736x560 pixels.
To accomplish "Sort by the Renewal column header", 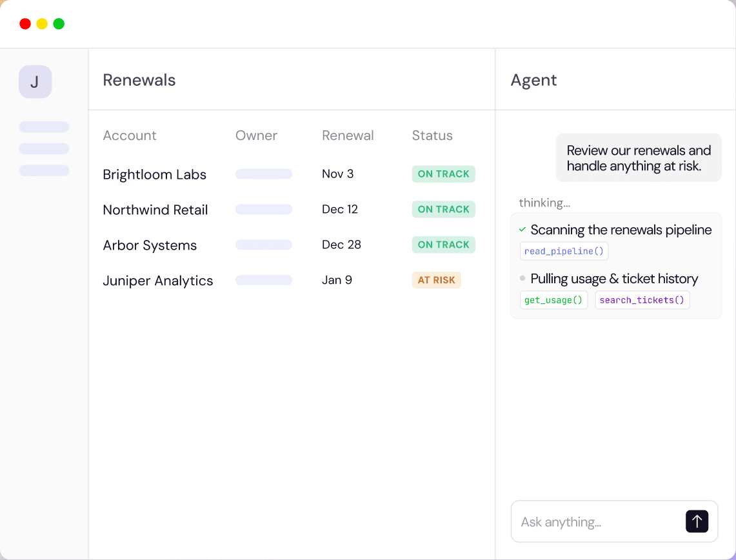I will tap(348, 135).
